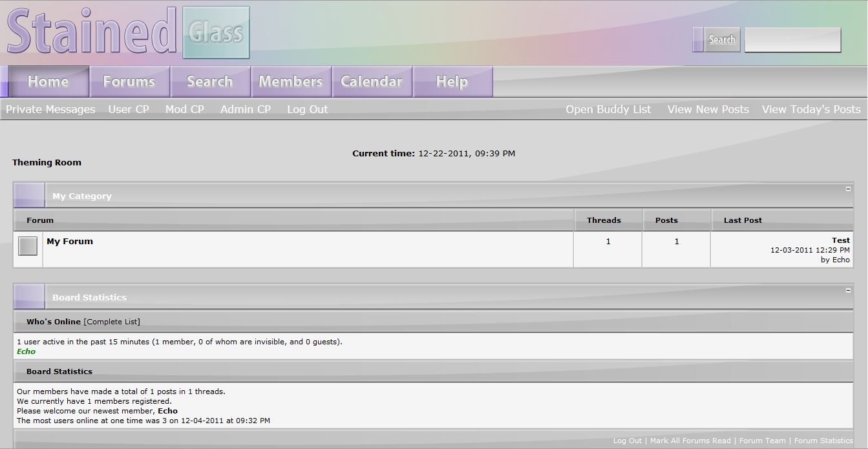
Task: Open the Home tab
Action: tap(48, 82)
